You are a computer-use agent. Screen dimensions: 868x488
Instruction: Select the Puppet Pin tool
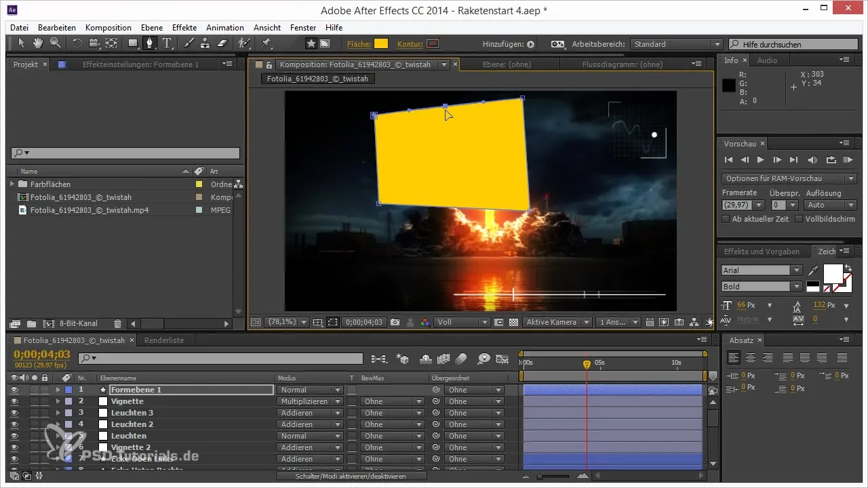pos(266,43)
